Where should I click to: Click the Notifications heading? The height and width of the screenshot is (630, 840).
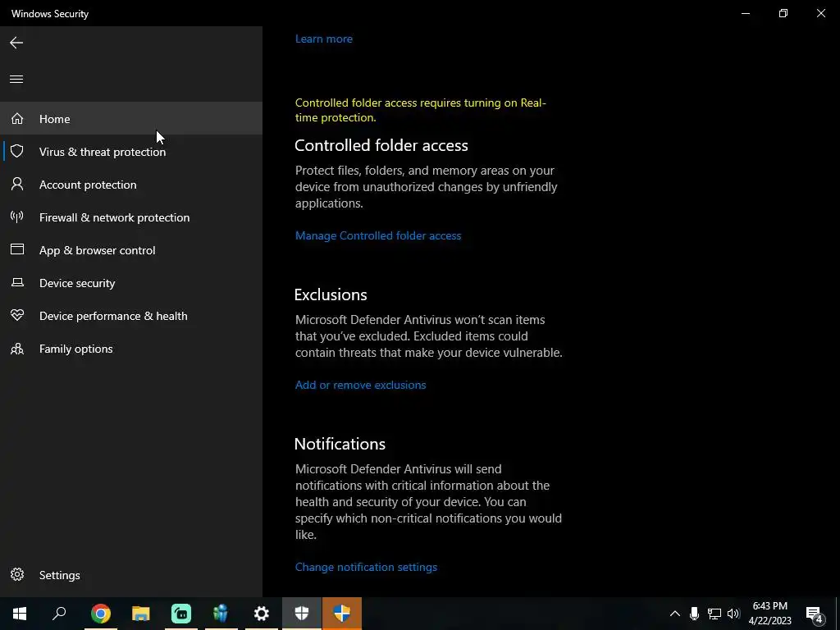pyautogui.click(x=340, y=444)
